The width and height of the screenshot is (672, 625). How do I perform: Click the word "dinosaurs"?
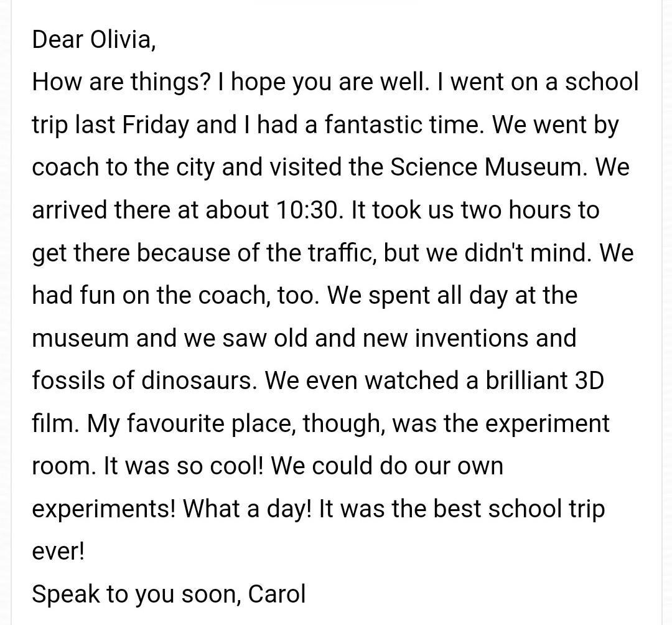pyautogui.click(x=198, y=381)
